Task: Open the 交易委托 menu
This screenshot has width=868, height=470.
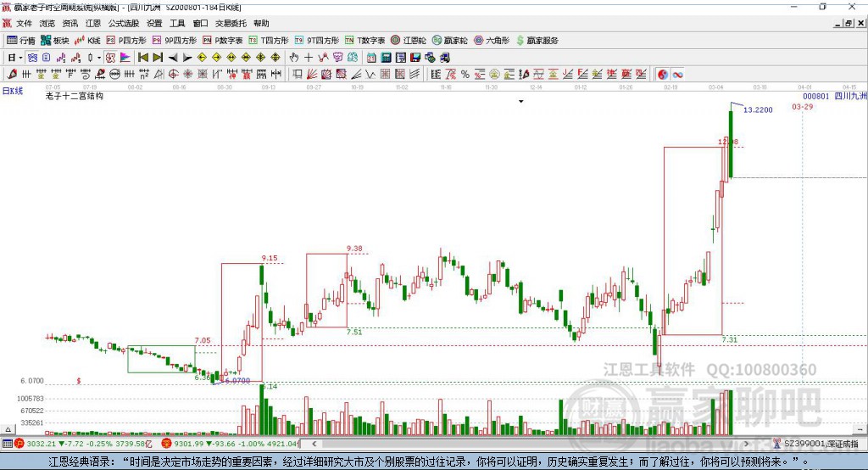Action: pyautogui.click(x=231, y=23)
